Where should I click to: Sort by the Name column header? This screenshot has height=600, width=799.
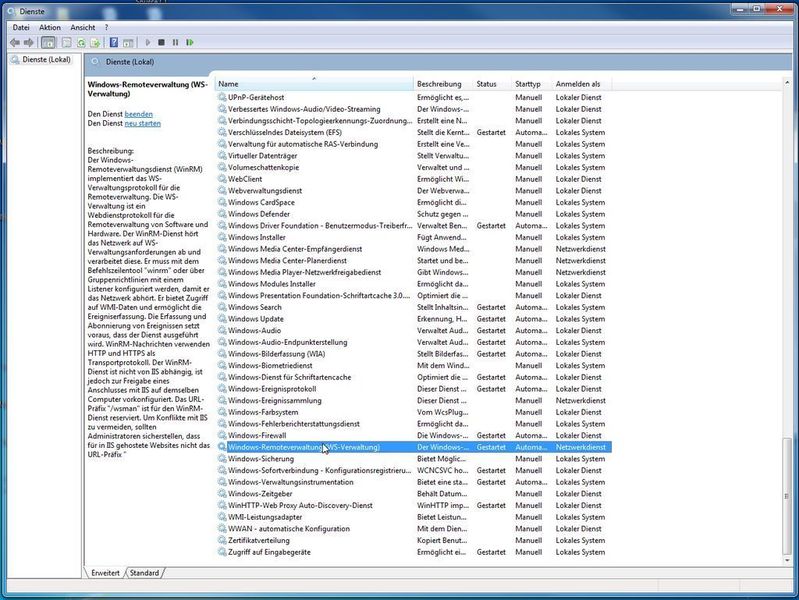[314, 84]
